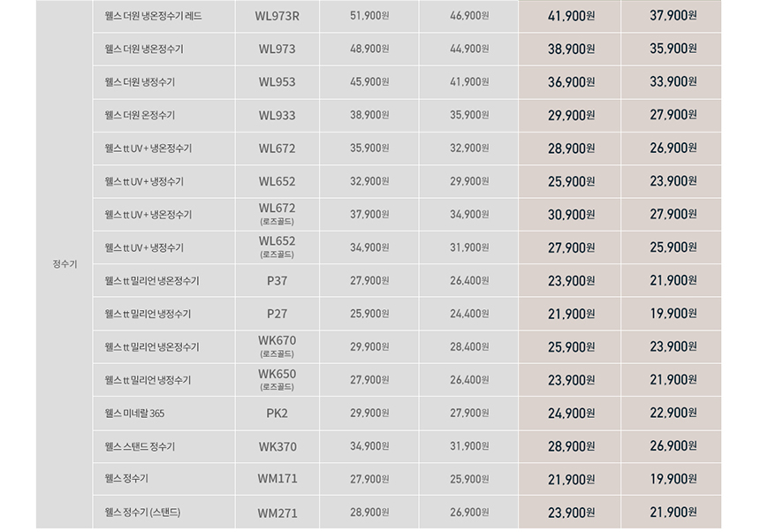Click the 웰스 tt 밀리언 냉정수기 P27 row name
This screenshot has height=532, width=760.
[x=148, y=314]
